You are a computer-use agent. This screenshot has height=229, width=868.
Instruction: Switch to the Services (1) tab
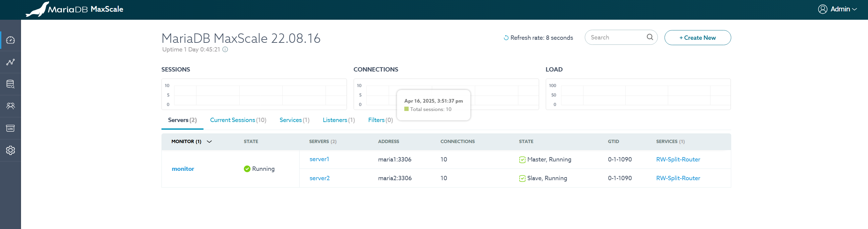[x=295, y=120]
